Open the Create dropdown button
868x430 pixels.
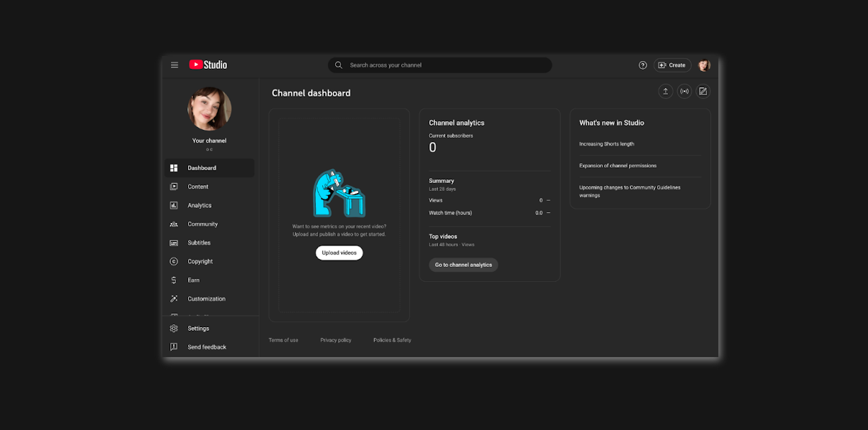click(x=672, y=65)
